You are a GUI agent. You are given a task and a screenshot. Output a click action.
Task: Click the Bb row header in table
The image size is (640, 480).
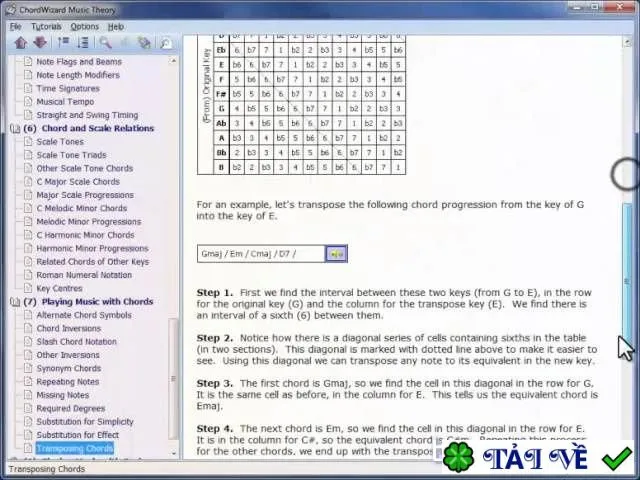click(221, 153)
